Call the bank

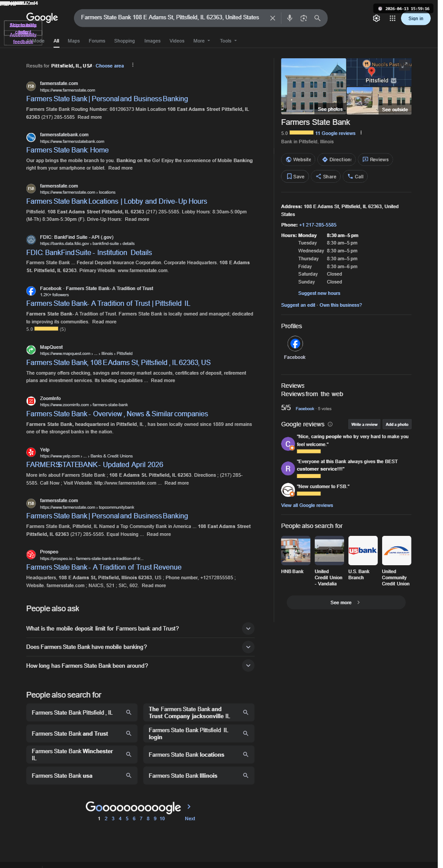(355, 177)
